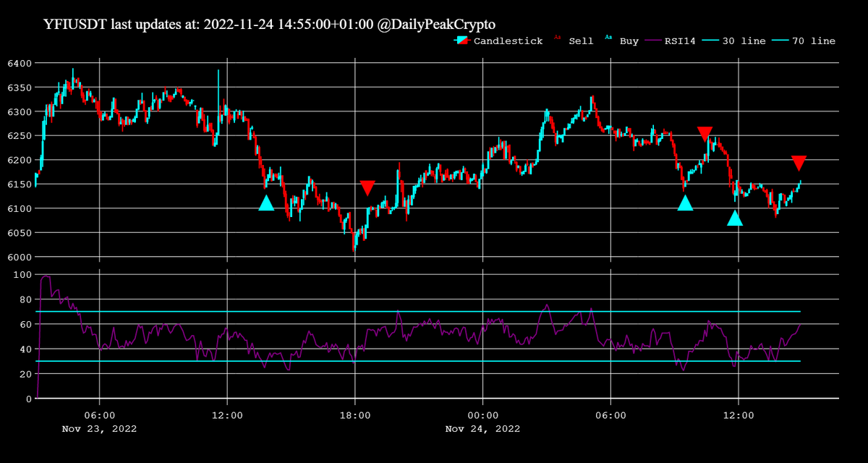Click the cyan buy triangle near 09:30 Nov 24
Screen dimensions: 868x463
(x=685, y=203)
